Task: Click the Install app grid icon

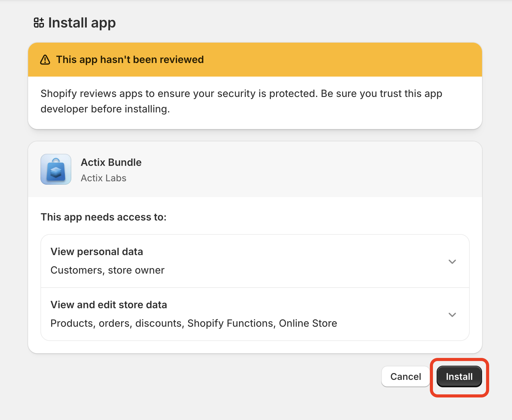Action: (x=39, y=23)
